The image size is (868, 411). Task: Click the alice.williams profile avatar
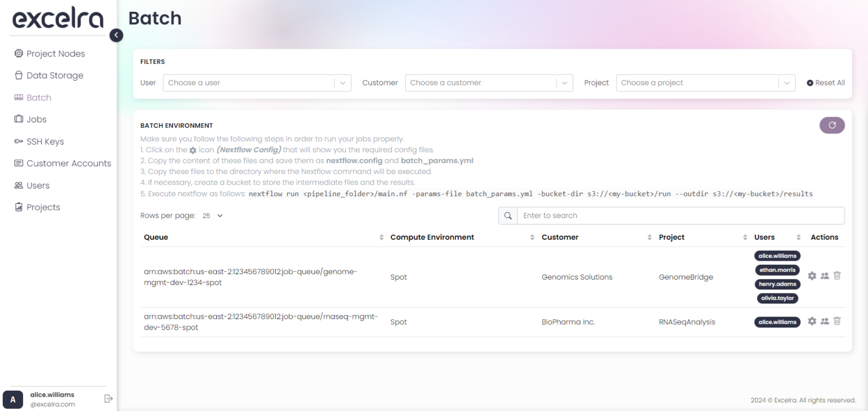[13, 399]
